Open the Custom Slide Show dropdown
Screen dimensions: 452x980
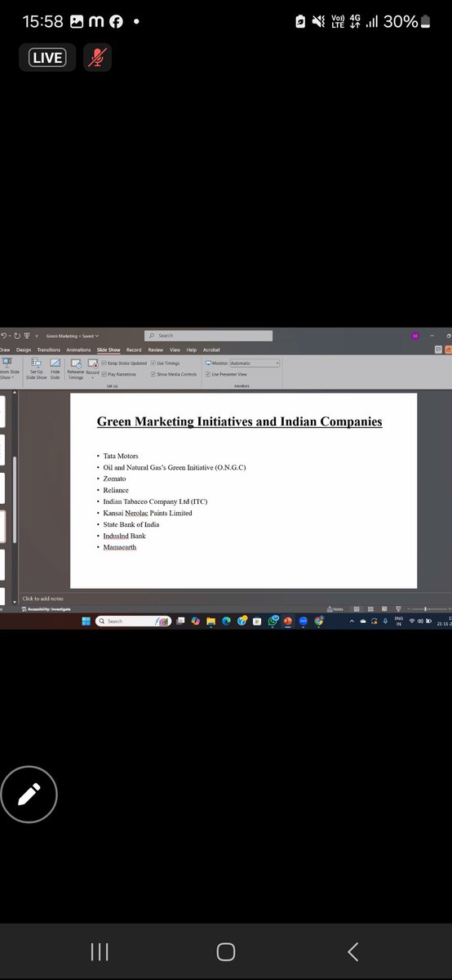tap(7, 369)
